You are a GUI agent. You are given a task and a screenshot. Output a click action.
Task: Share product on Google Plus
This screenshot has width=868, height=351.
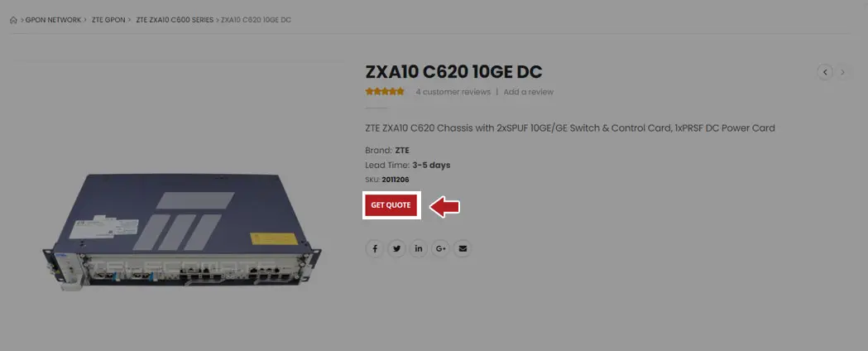[441, 248]
